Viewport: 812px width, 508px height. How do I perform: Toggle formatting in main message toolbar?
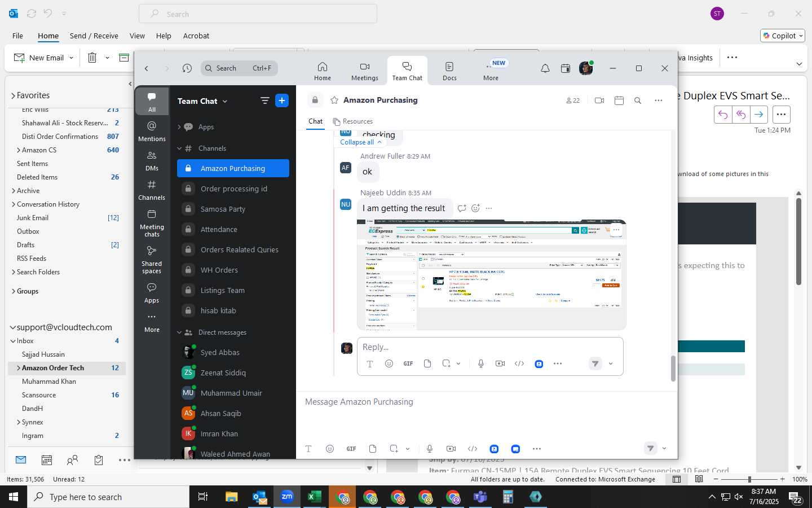[308, 449]
